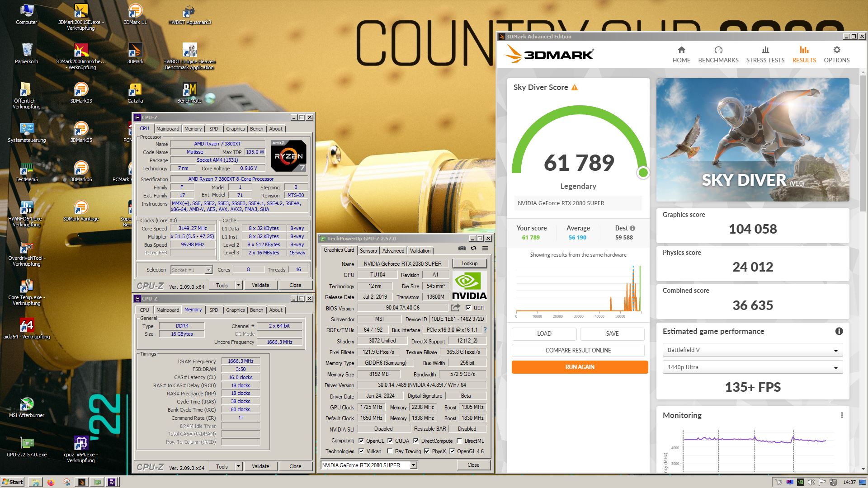Export the GPU BIOS via share icon
Viewport: 868px width, 488px height.
(x=455, y=308)
